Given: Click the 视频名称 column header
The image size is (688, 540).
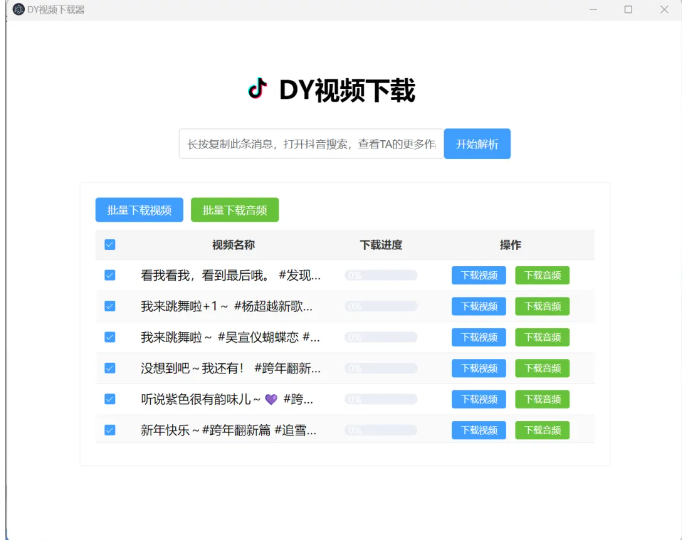Looking at the screenshot, I should [x=233, y=245].
